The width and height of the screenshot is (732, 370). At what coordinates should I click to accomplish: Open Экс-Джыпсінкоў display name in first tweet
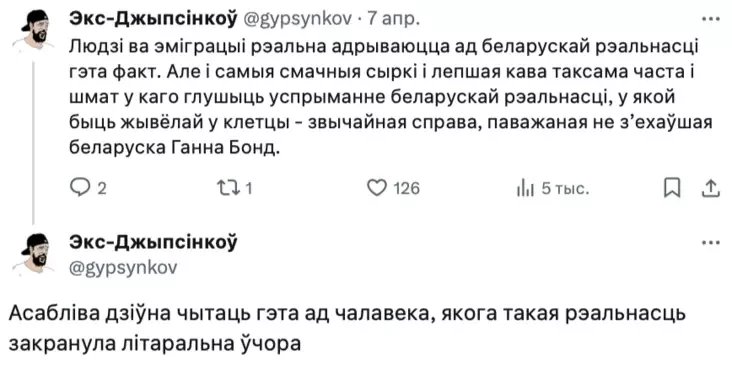pos(154,18)
